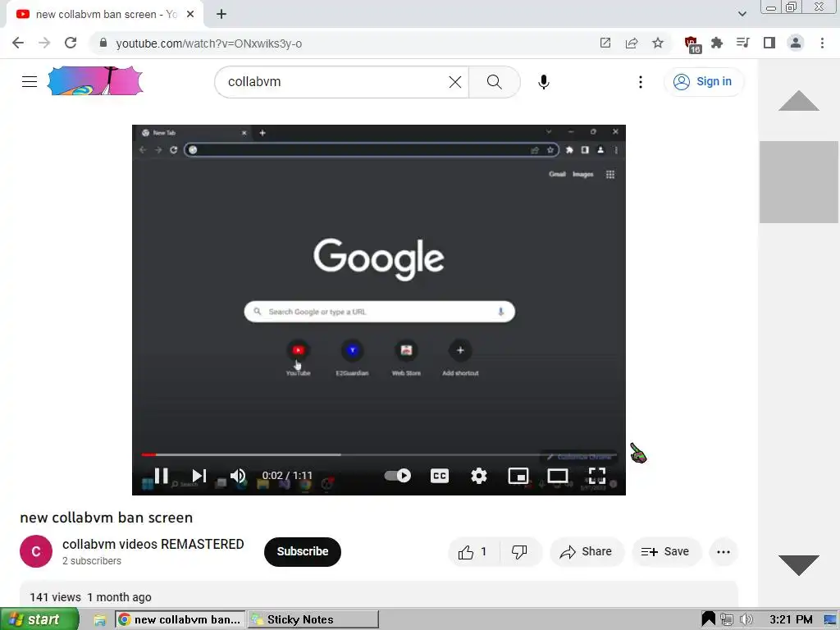Screen dimensions: 840x630
Task: Click the tray volume speaker icon
Action: pos(746,619)
